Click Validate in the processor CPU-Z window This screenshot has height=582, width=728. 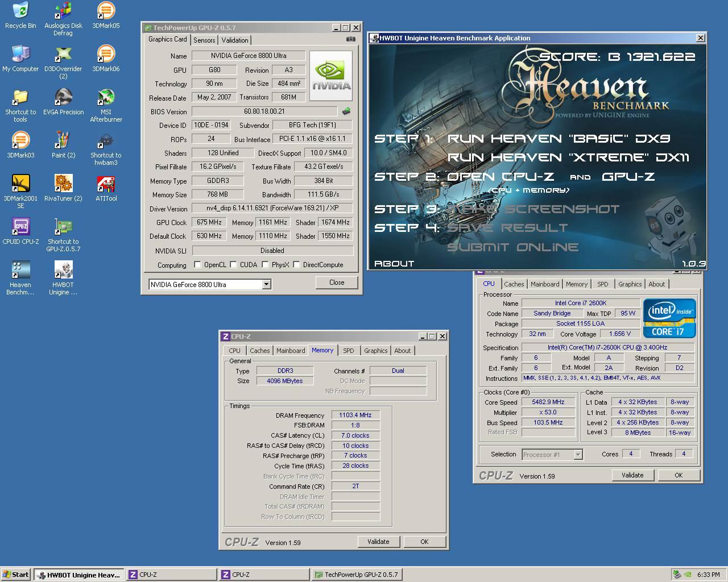pyautogui.click(x=632, y=475)
